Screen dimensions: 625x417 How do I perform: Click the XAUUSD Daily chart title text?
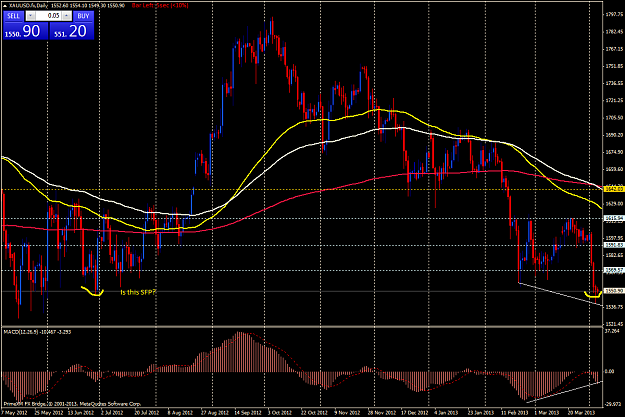28,6
